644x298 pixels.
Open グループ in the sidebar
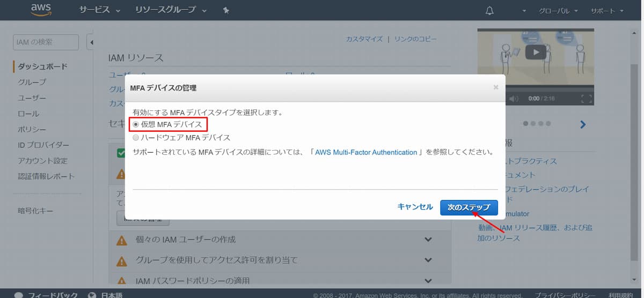(x=32, y=82)
